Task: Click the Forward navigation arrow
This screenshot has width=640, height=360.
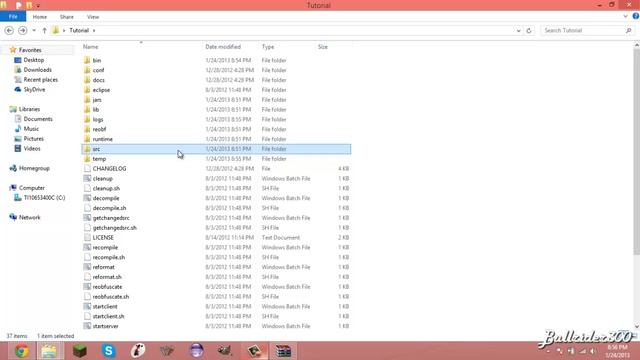Action: (23, 31)
